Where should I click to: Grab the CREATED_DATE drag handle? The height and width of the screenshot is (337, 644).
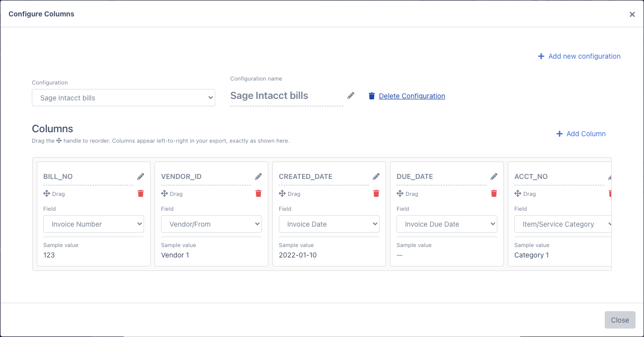(282, 193)
